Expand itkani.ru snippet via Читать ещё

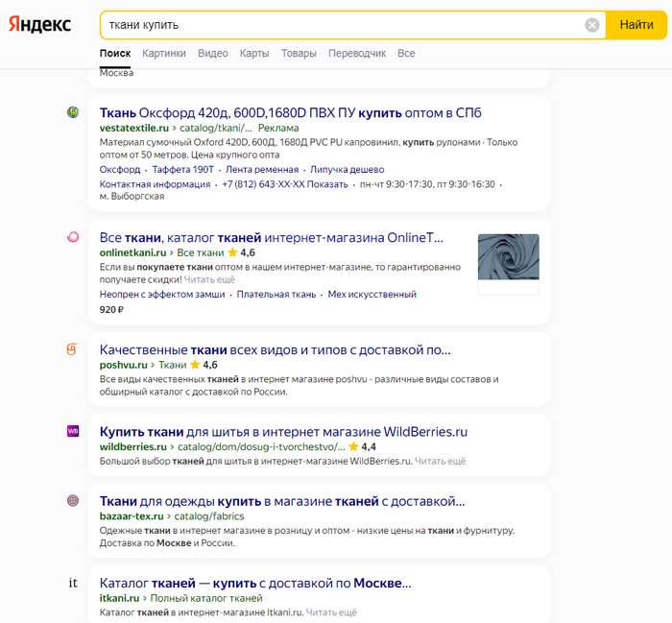pos(331,612)
